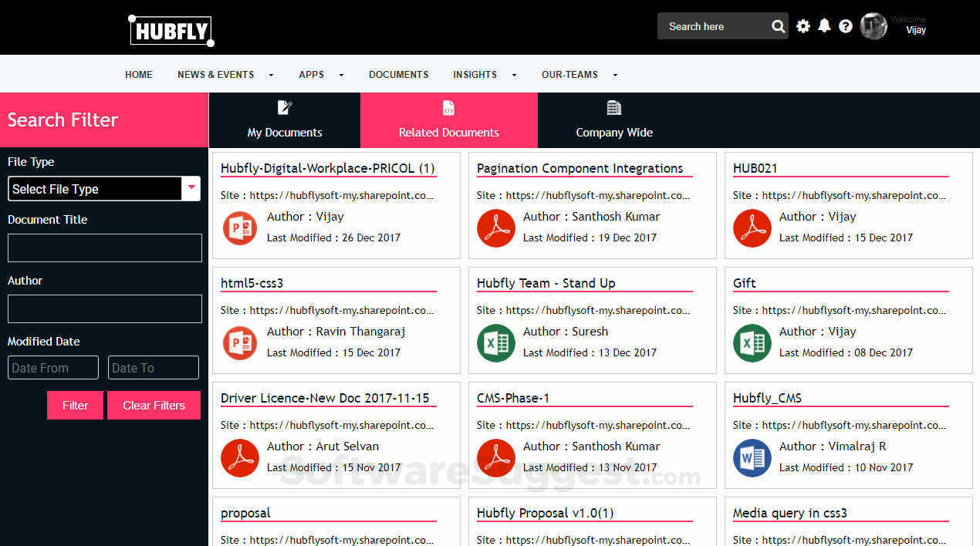Switch to the Company Wide tab
Viewport: 980px width, 546px height.
pos(614,120)
